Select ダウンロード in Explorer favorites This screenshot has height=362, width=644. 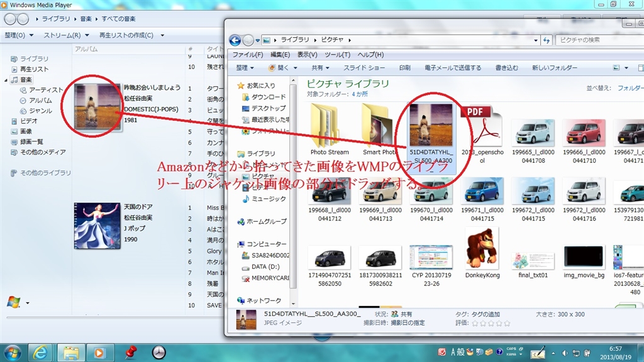click(268, 97)
